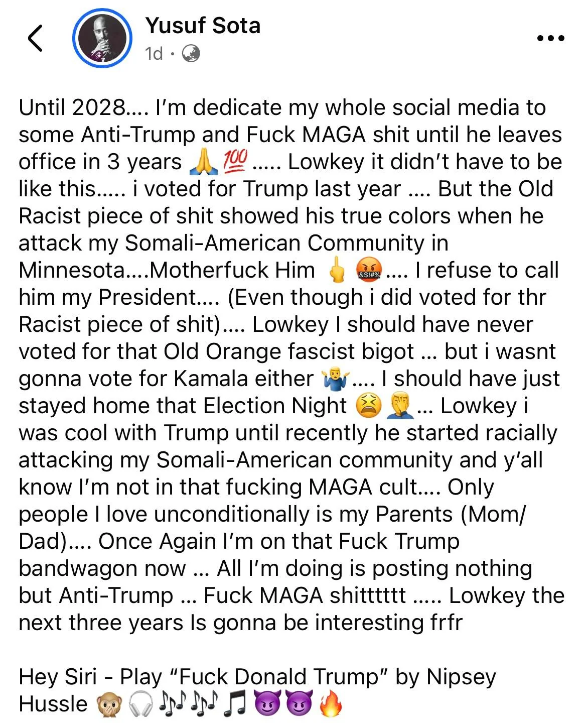
Task: Click the fire emoji
Action: tap(331, 704)
